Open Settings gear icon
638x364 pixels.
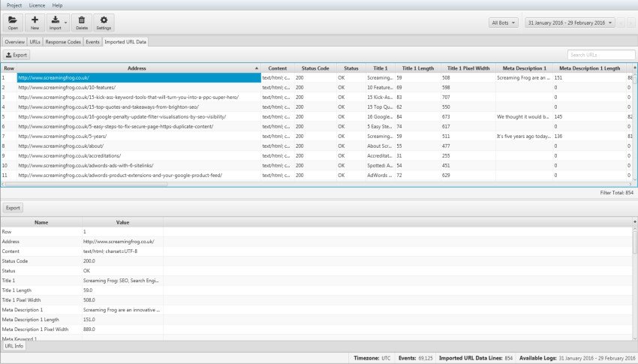104,23
